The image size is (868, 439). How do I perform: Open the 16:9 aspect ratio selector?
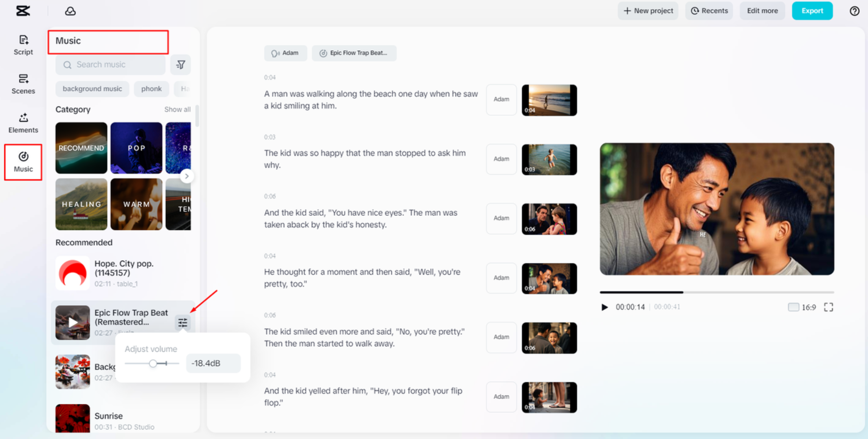pyautogui.click(x=802, y=307)
